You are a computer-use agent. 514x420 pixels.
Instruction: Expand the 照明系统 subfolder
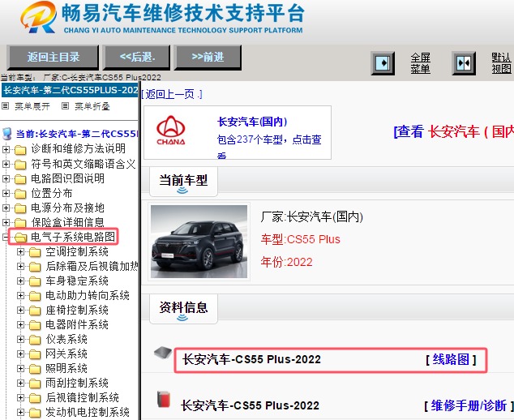(x=20, y=369)
